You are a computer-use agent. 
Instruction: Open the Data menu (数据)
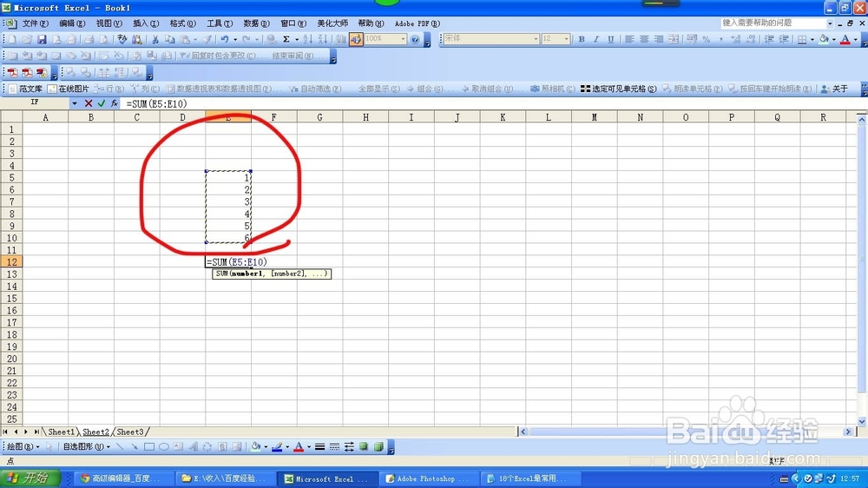coord(256,23)
